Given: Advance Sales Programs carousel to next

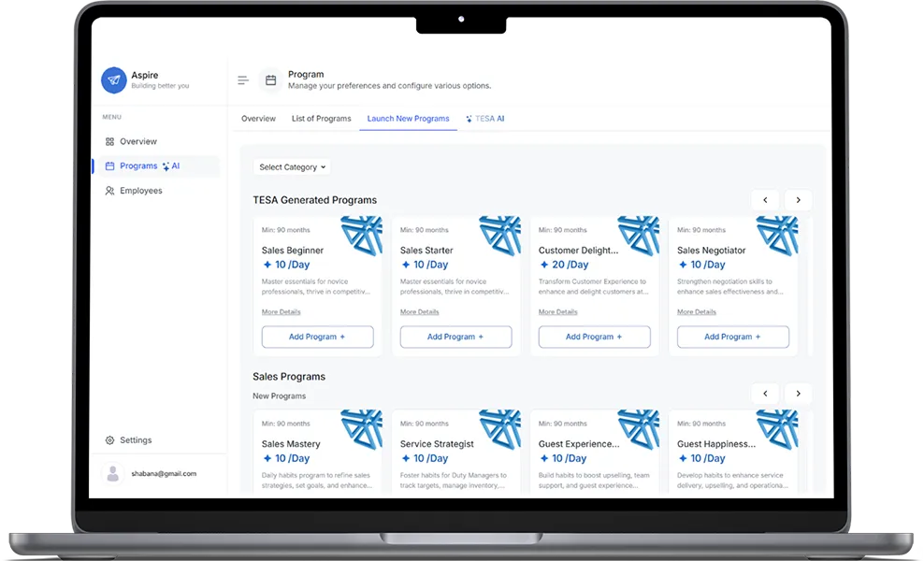Looking at the screenshot, I should pos(798,394).
